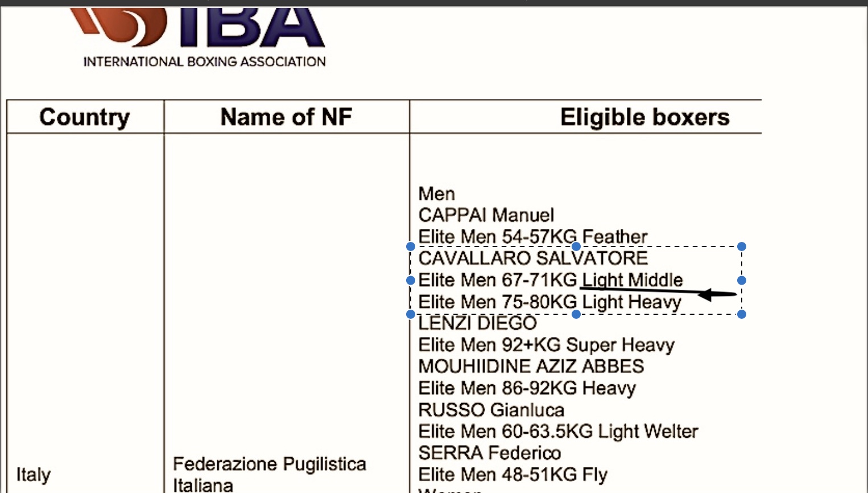Click the "Federazione Pugilistica" federation text
Image resolution: width=868 pixels, height=493 pixels.
click(x=269, y=464)
